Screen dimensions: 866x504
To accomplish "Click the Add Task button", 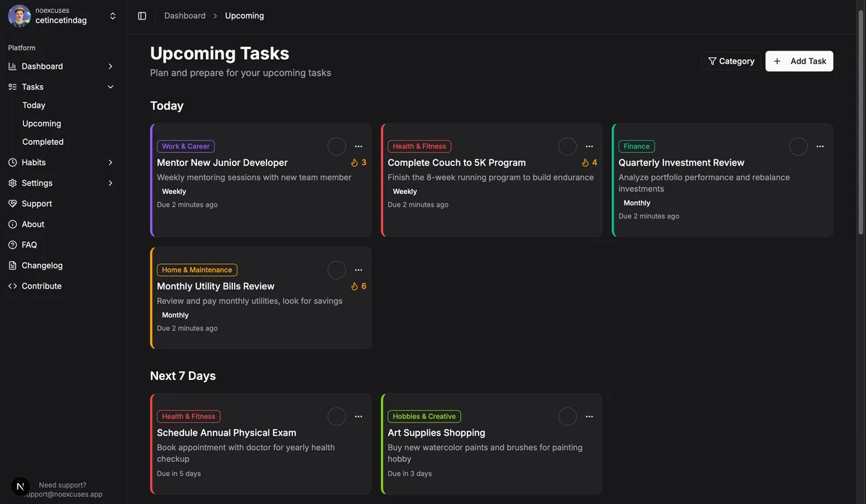I will pos(799,61).
